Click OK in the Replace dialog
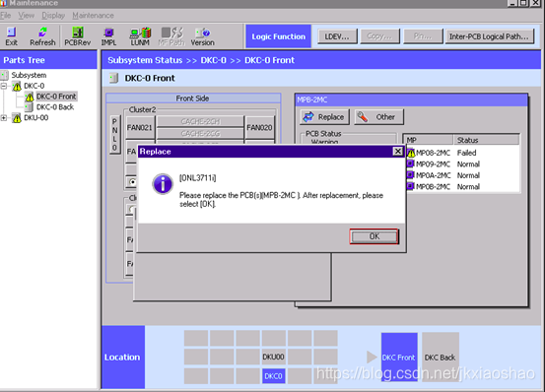 point(374,236)
